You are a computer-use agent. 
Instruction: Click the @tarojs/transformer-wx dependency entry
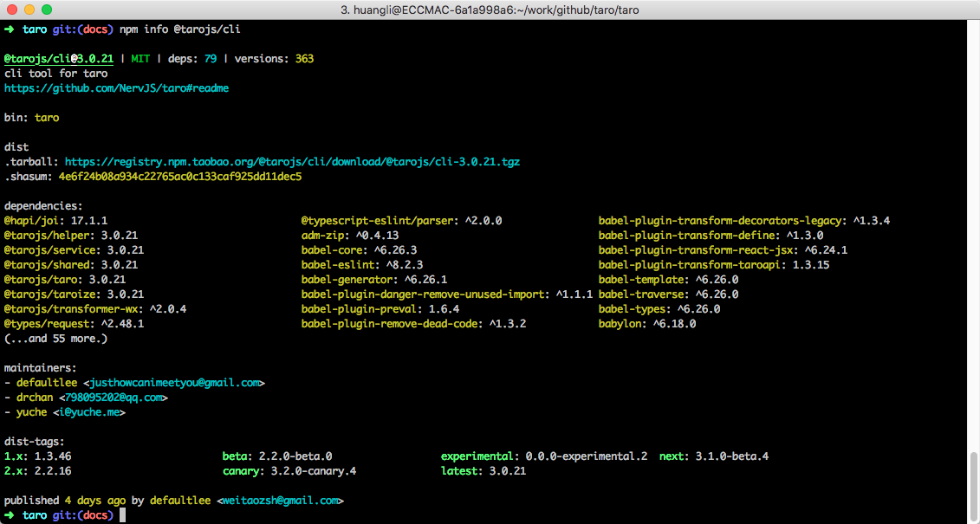[74, 309]
